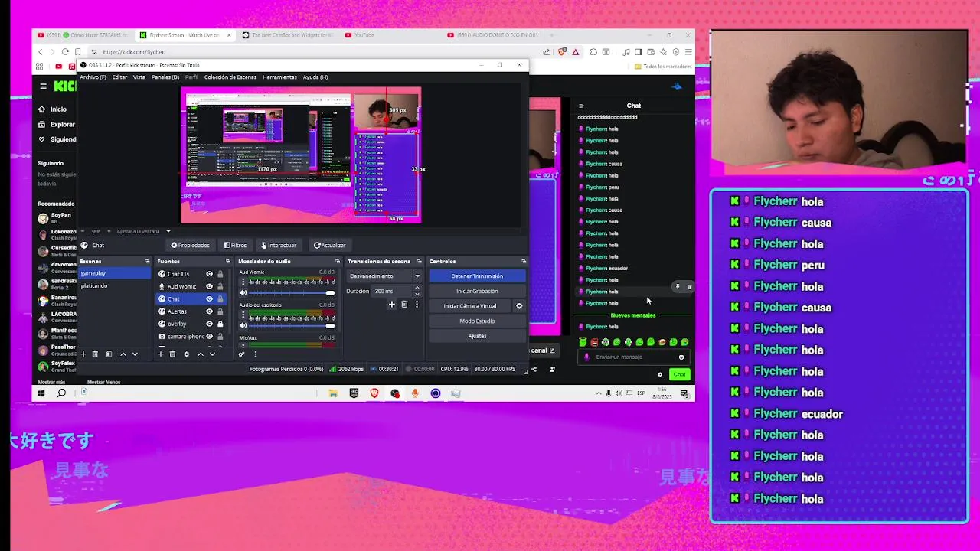Toggle visibility of Chat TTs source

(209, 274)
